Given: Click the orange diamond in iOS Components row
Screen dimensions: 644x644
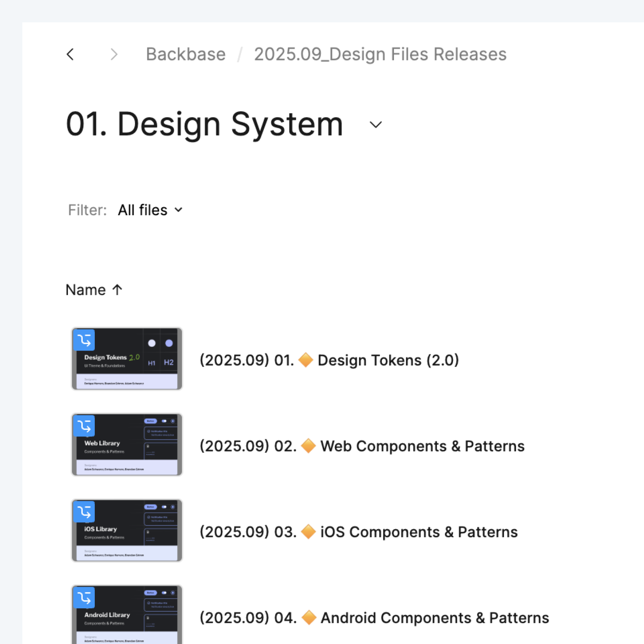Looking at the screenshot, I should point(309,531).
